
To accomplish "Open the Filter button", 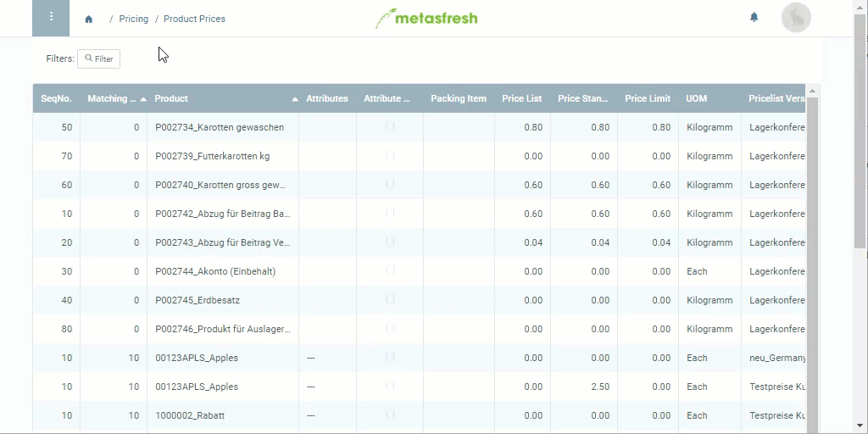I will point(98,58).
